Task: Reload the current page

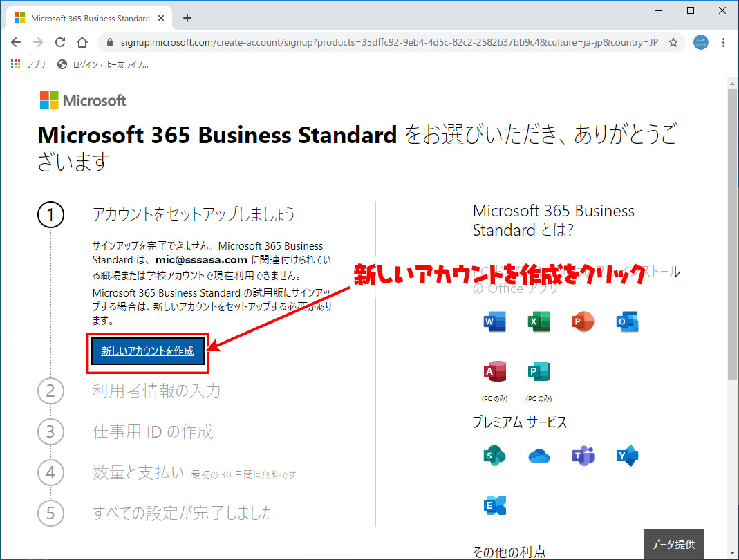Action: 60,42
